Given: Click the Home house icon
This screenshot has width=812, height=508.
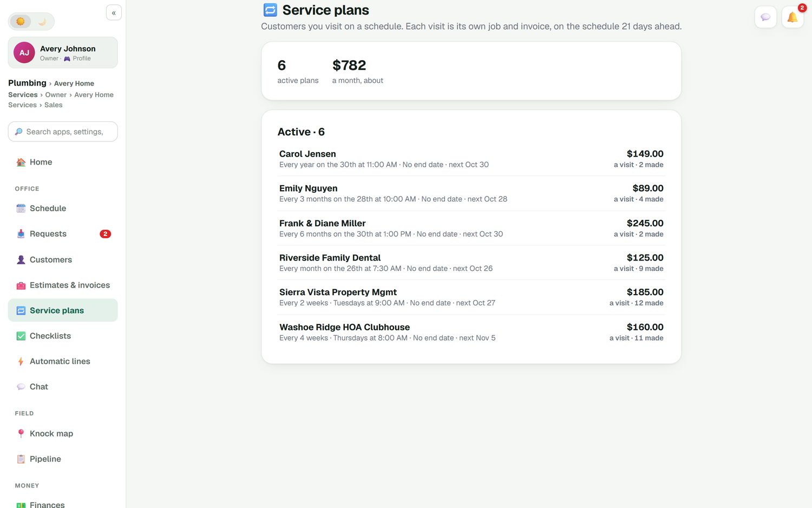Looking at the screenshot, I should point(21,162).
